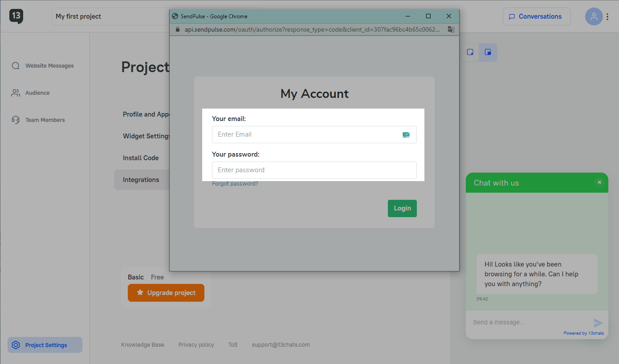This screenshot has height=364, width=619.
Task: Close the Chat with us widget
Action: pos(599,182)
